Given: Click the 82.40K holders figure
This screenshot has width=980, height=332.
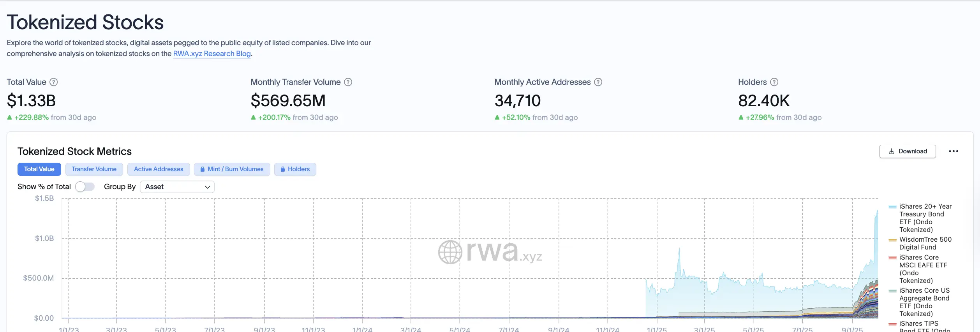Looking at the screenshot, I should click(x=764, y=101).
